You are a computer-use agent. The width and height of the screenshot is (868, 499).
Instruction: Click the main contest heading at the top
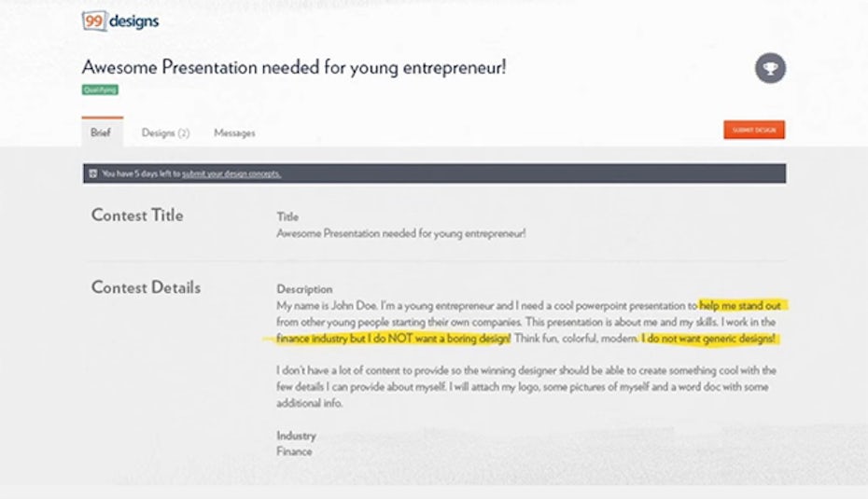pos(294,67)
